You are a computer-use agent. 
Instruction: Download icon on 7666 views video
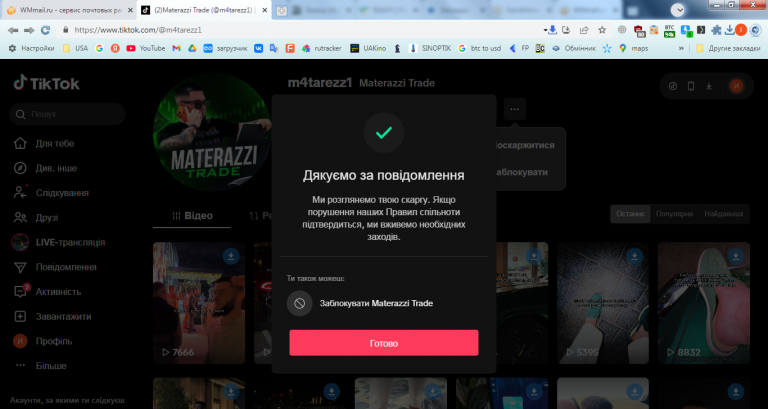(231, 256)
